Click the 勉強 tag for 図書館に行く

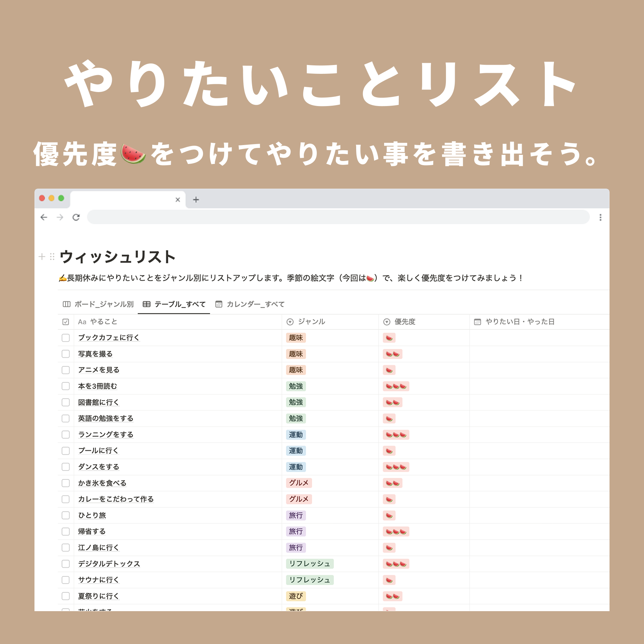[296, 402]
